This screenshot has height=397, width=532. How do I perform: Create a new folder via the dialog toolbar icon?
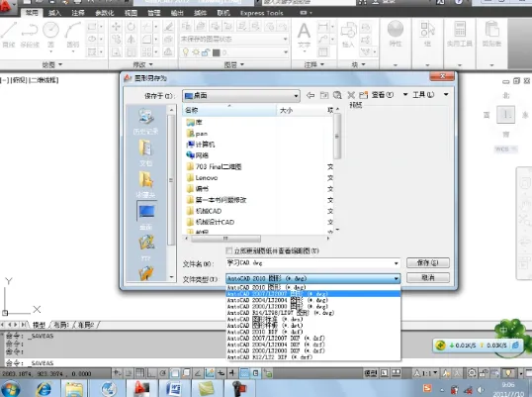coord(364,95)
